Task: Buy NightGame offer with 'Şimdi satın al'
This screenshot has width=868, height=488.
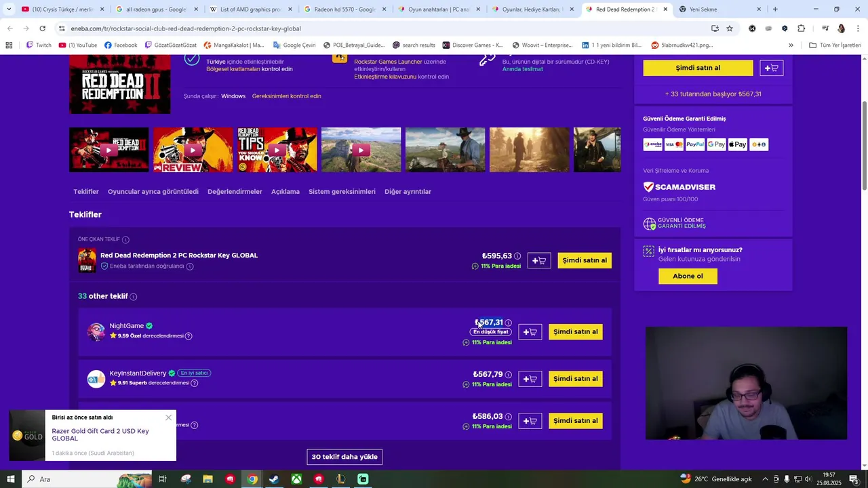Action: point(576,332)
